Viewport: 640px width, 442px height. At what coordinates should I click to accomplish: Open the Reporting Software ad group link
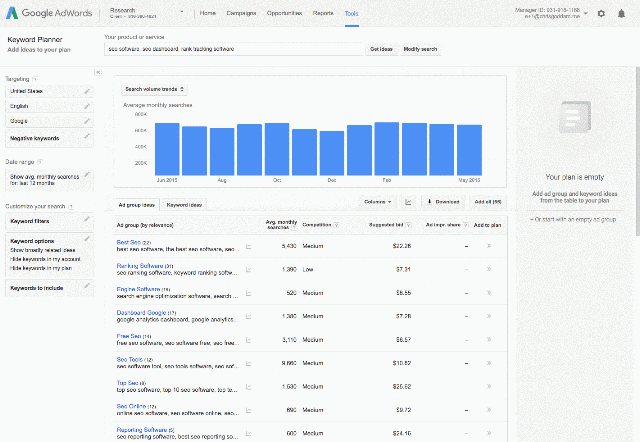[x=142, y=430]
